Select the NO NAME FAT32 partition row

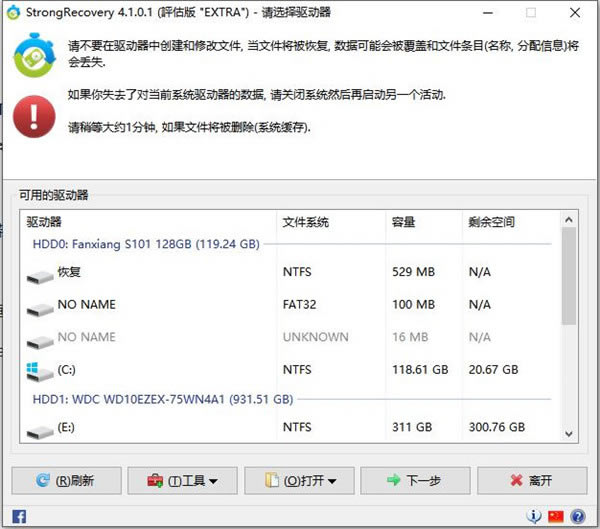pyautogui.click(x=291, y=305)
